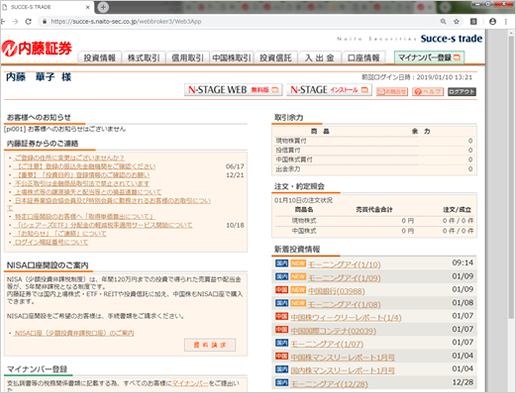The height and width of the screenshot is (393, 516).
Task: Open link ログイン暗証番号について
Action: point(51,242)
